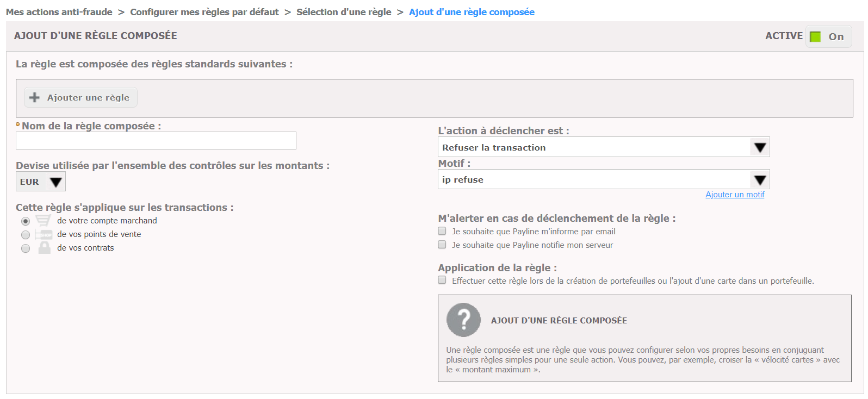This screenshot has height=399, width=868.
Task: Toggle the ACTIVE On switch
Action: (x=828, y=36)
